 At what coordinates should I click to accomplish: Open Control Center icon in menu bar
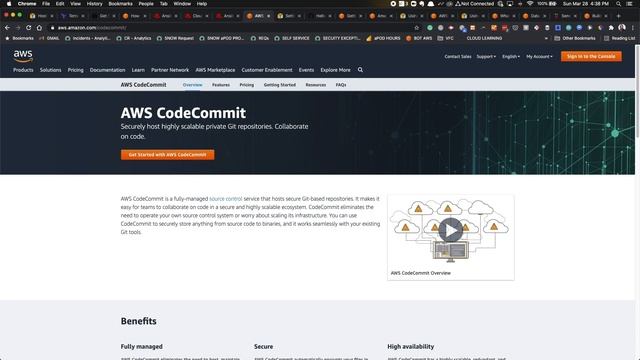[x=630, y=4]
